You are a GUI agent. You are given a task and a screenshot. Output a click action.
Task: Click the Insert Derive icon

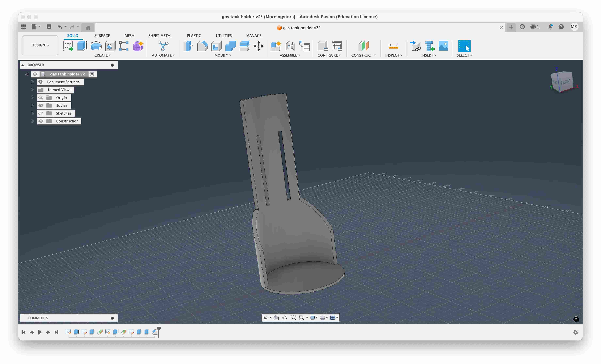coord(415,46)
